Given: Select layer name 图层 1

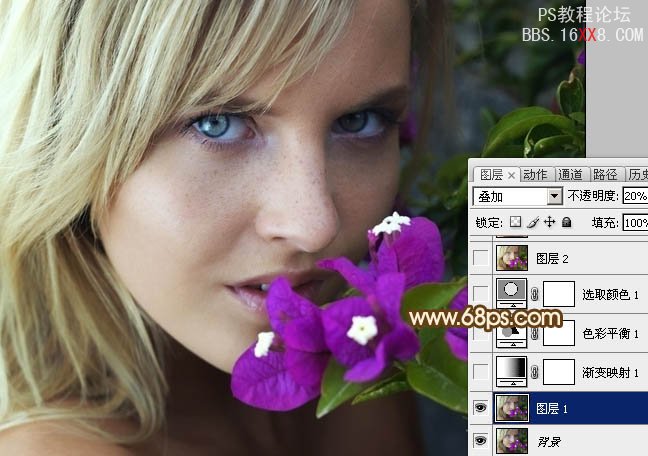Looking at the screenshot, I should tap(552, 409).
